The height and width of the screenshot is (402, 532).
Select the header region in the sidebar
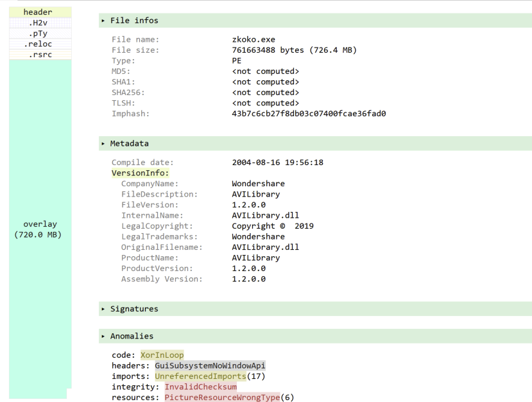[39, 12]
